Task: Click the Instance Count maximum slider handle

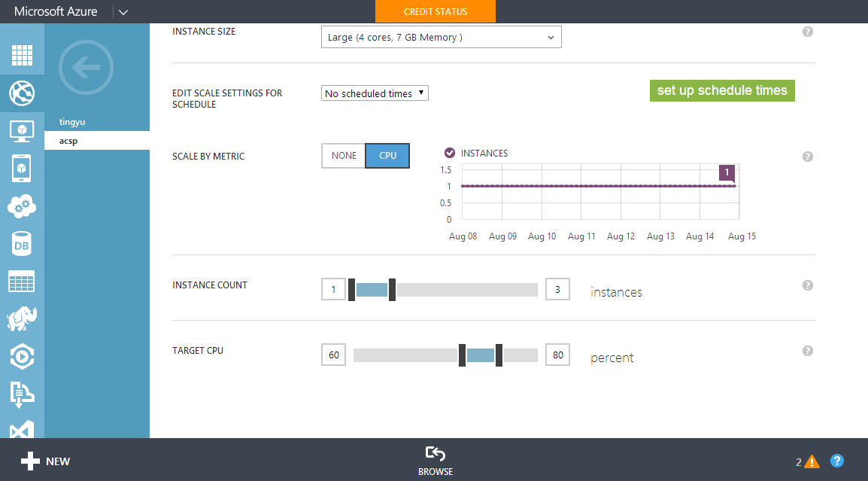Action: (x=392, y=290)
